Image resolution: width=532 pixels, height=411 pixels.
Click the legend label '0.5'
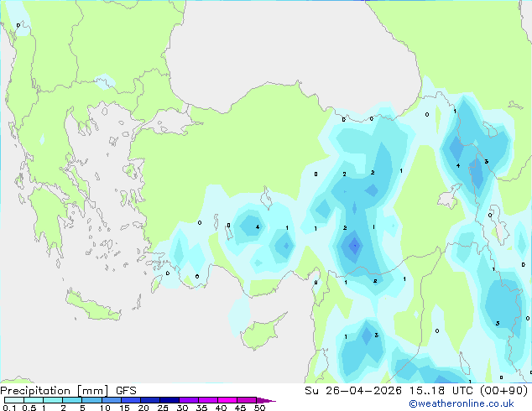coord(29,408)
